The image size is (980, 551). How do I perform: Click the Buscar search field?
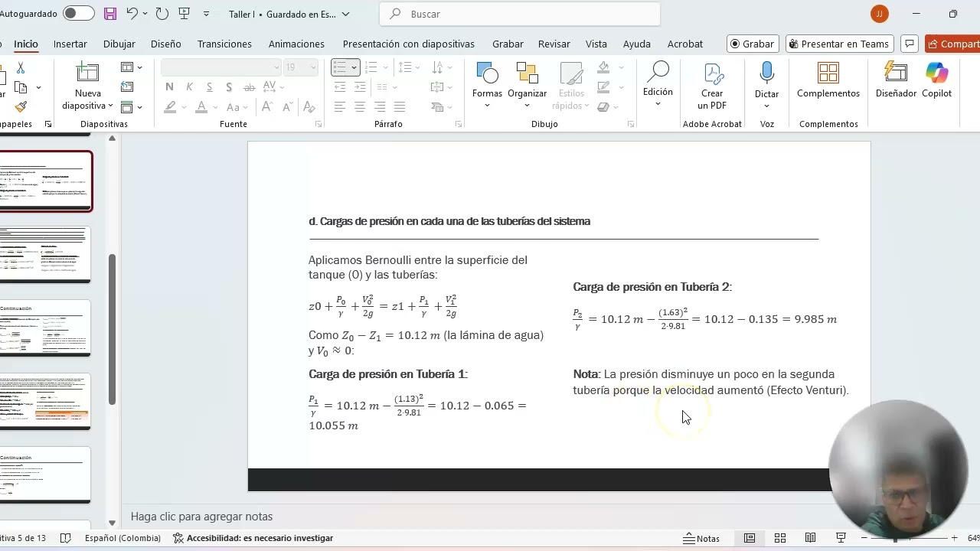(x=520, y=14)
